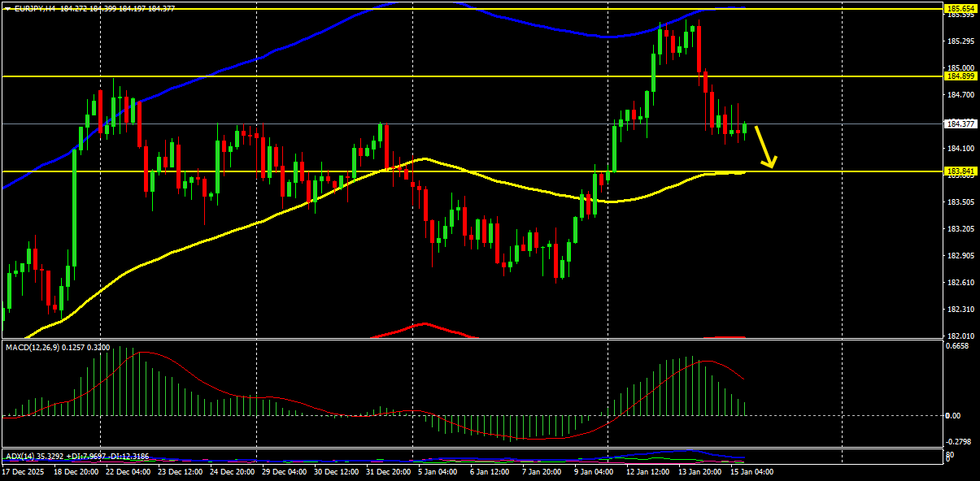Click the 17 Dec 2025 date label
This screenshot has width=980, height=481.
[24, 471]
